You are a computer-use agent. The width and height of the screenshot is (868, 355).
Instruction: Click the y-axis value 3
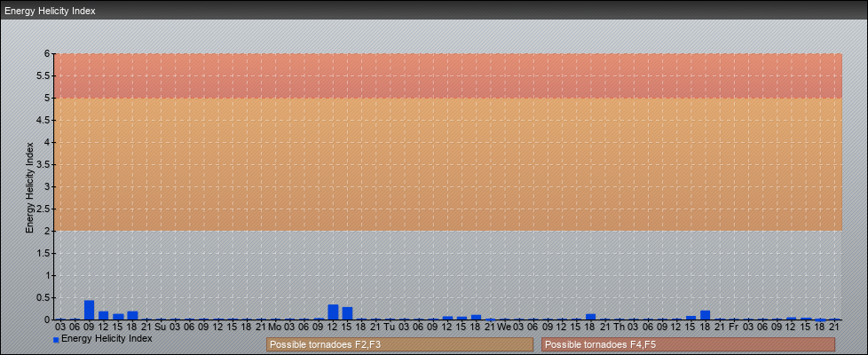48,186
